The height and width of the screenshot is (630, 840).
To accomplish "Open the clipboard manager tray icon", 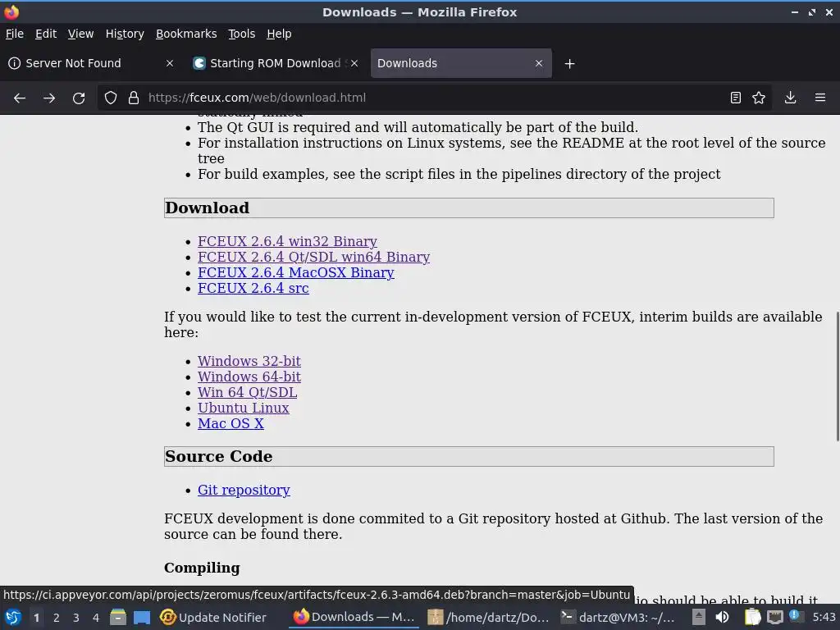I will pyautogui.click(x=752, y=618).
